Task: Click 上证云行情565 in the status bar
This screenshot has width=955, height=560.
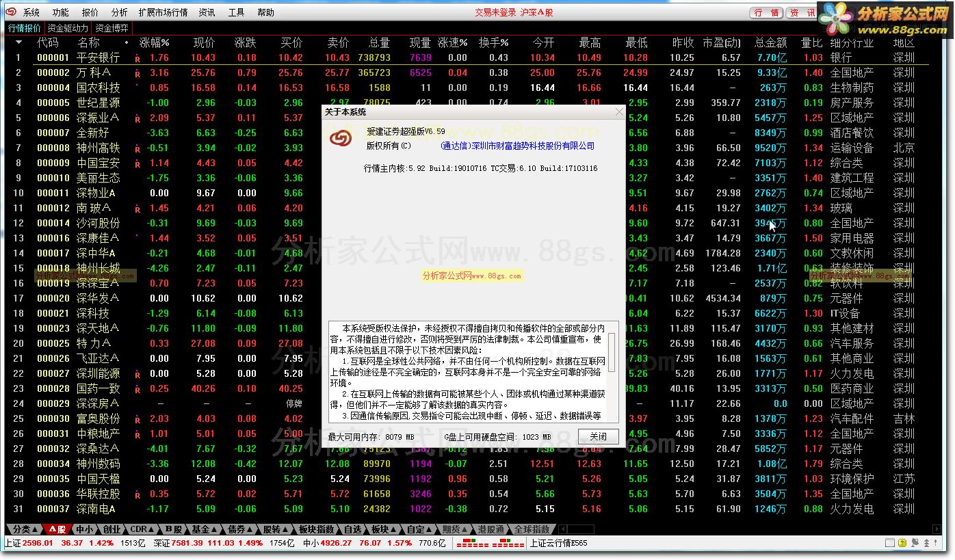Action: coord(559,543)
